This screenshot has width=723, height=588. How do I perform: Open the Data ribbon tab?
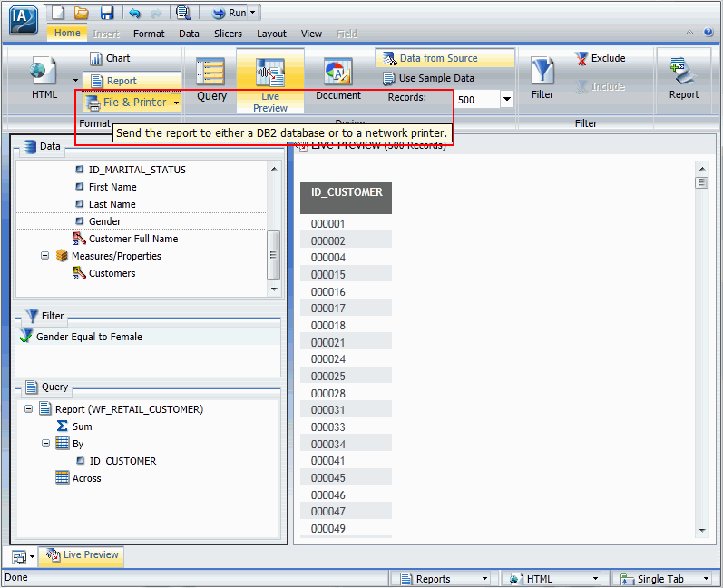coord(189,34)
